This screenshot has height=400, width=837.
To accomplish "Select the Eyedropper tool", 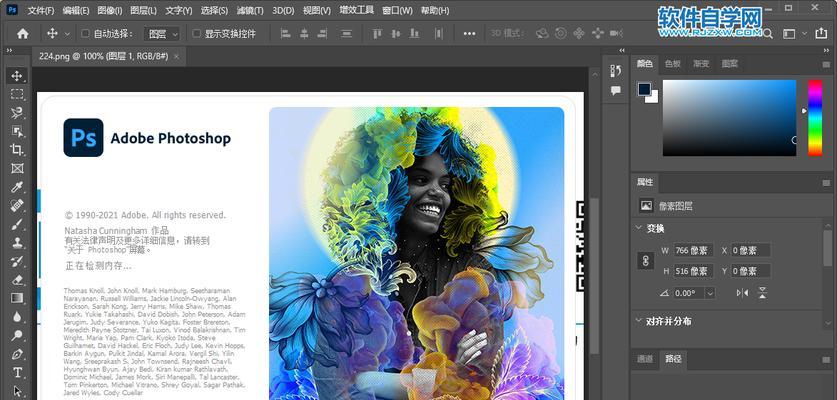I will 17,187.
